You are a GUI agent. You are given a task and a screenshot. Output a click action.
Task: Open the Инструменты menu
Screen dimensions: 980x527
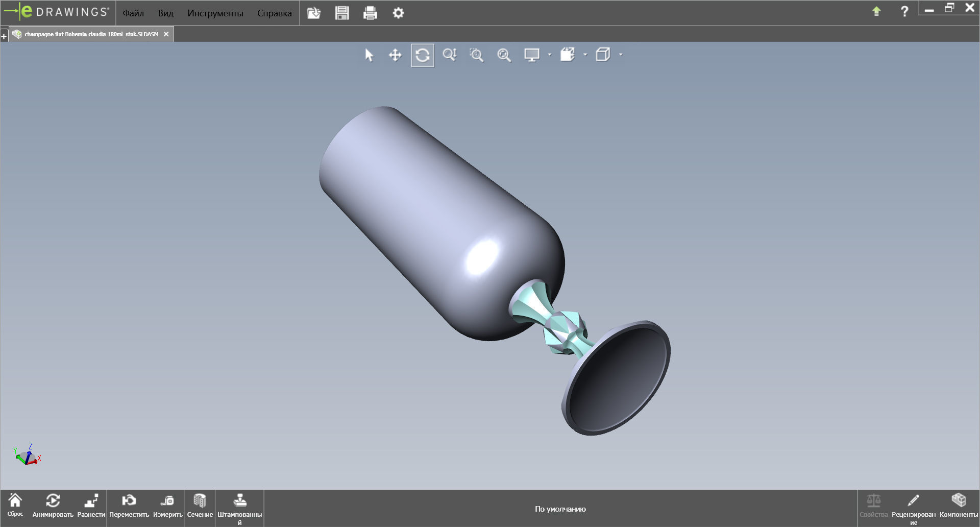(215, 13)
